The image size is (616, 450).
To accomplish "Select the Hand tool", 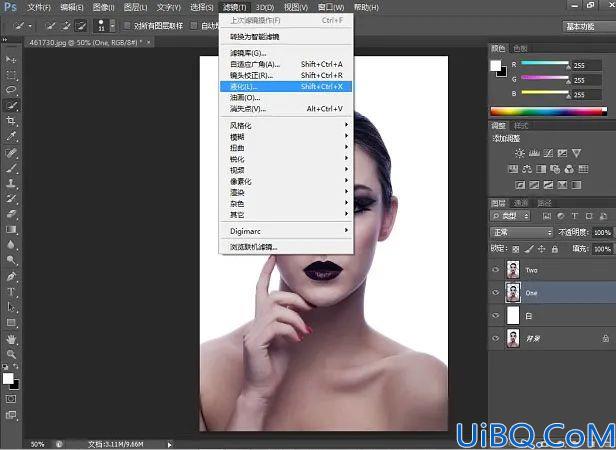I will coord(11,339).
